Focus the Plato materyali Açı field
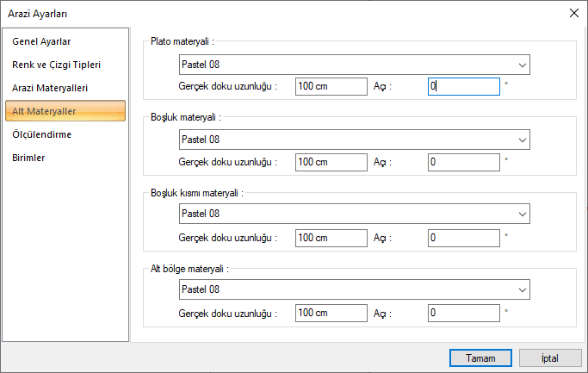588x373 pixels. click(x=463, y=86)
